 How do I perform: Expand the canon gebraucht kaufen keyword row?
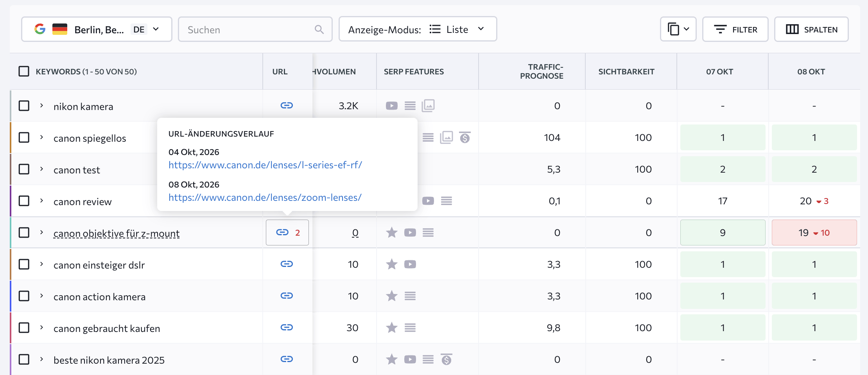click(x=41, y=328)
